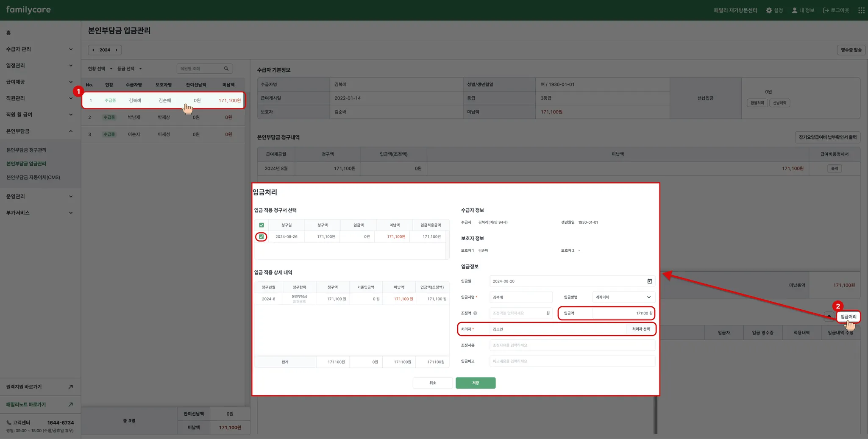Screen dimensions: 868x439
Task: Open settings via the gear icon
Action: click(x=769, y=10)
